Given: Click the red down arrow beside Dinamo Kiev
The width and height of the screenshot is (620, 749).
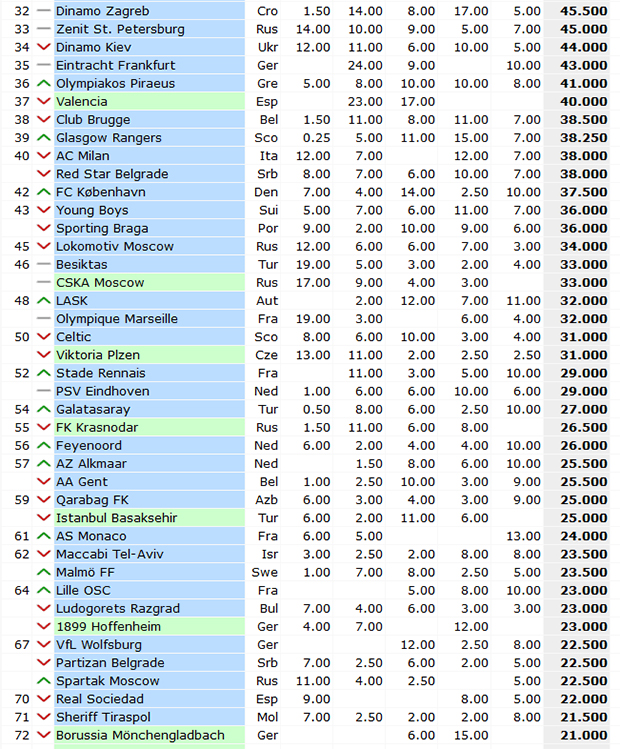Looking at the screenshot, I should pos(43,47).
